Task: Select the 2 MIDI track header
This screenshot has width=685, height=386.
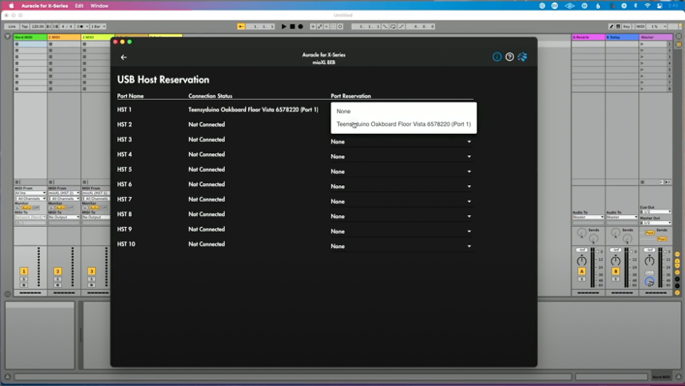Action: tap(64, 38)
